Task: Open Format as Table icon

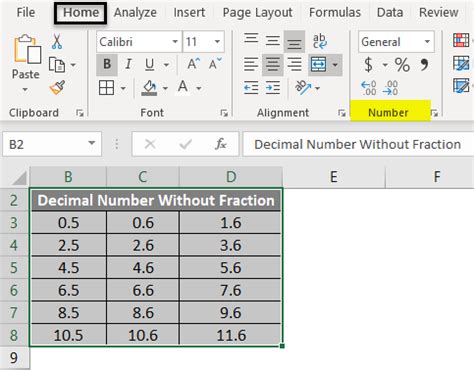Action: tap(461, 63)
